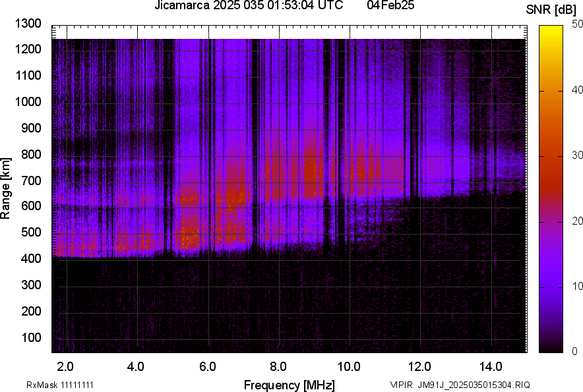Click the VIPIR RIQ filename label

(x=459, y=385)
